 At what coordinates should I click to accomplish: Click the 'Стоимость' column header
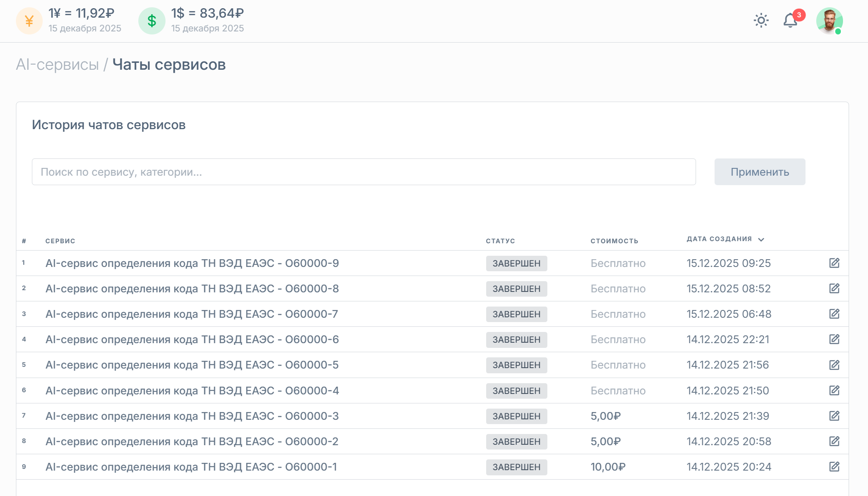(614, 241)
